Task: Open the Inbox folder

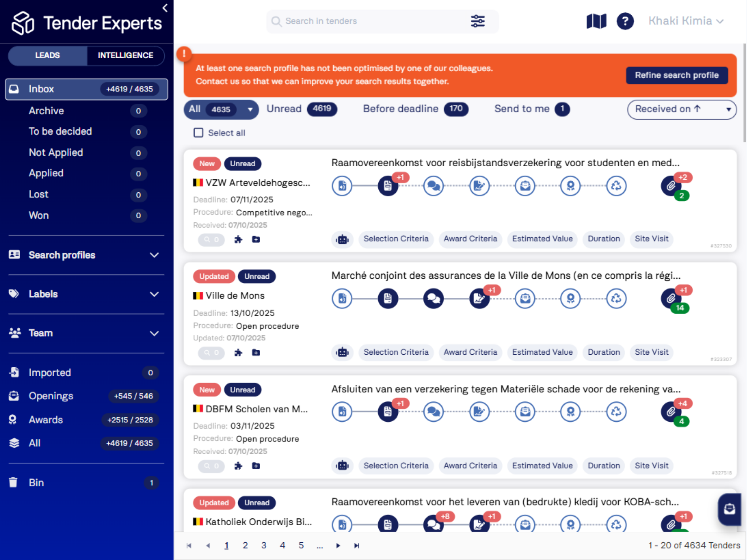Action: click(86, 89)
